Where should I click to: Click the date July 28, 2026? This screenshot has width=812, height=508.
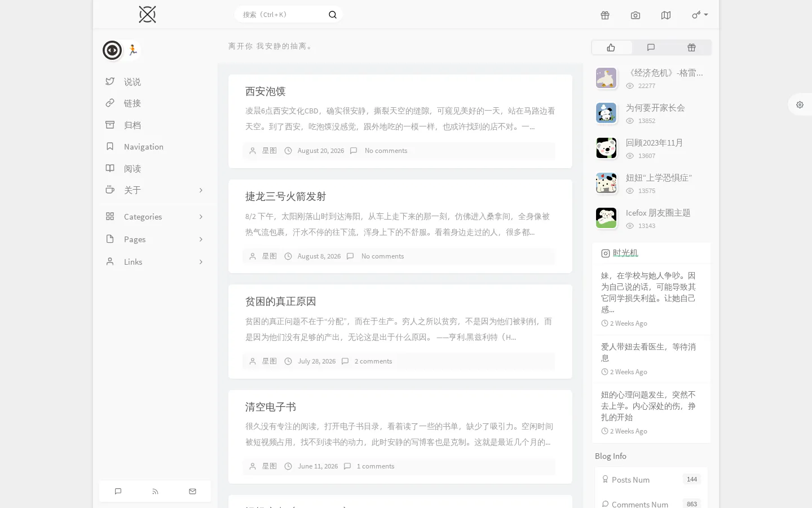(x=316, y=361)
